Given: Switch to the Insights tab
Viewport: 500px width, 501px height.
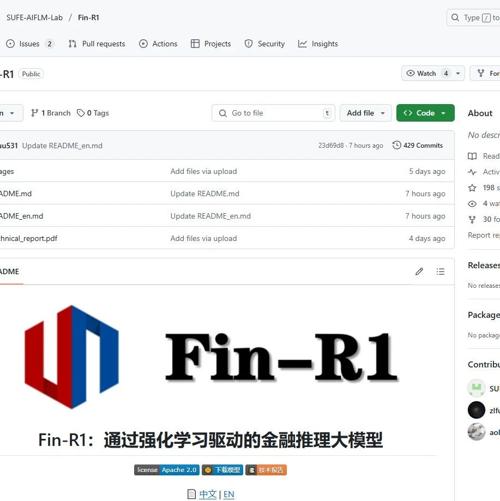Looking at the screenshot, I should pyautogui.click(x=318, y=44).
